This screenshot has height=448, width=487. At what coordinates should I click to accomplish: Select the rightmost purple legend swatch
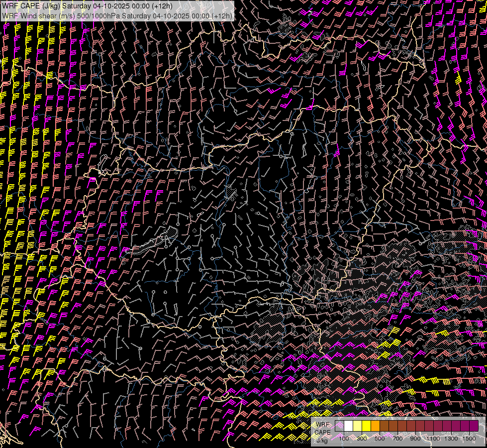[474, 426]
